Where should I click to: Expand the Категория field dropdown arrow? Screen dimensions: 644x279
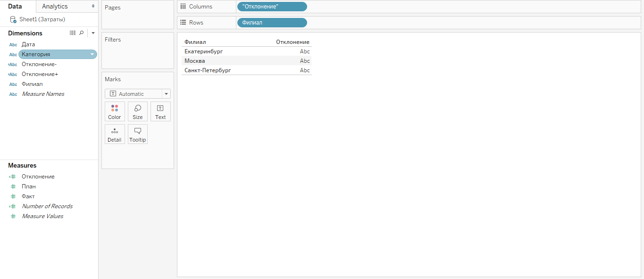92,55
